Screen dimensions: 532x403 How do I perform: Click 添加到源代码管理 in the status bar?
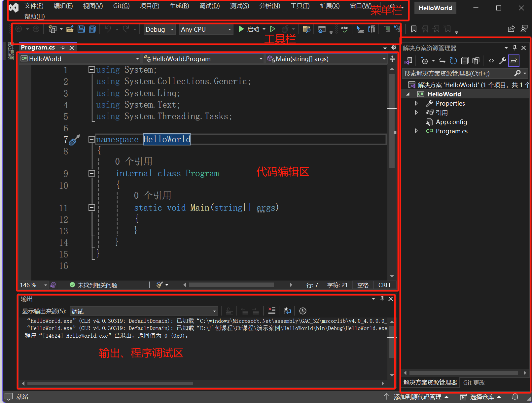[x=417, y=397]
